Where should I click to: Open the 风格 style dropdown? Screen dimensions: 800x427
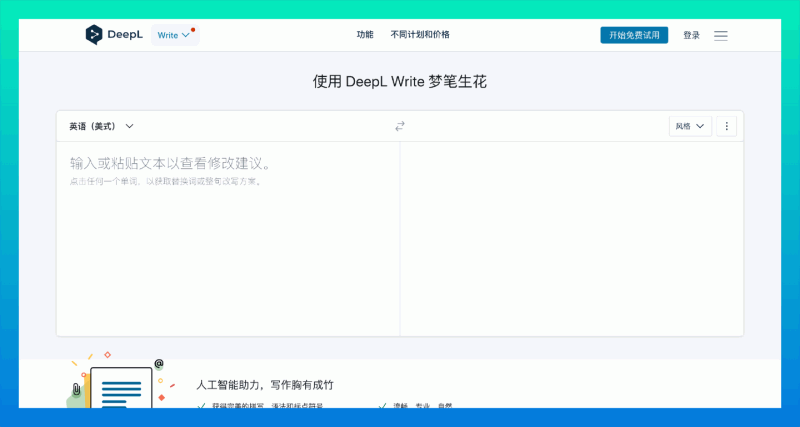coord(690,126)
